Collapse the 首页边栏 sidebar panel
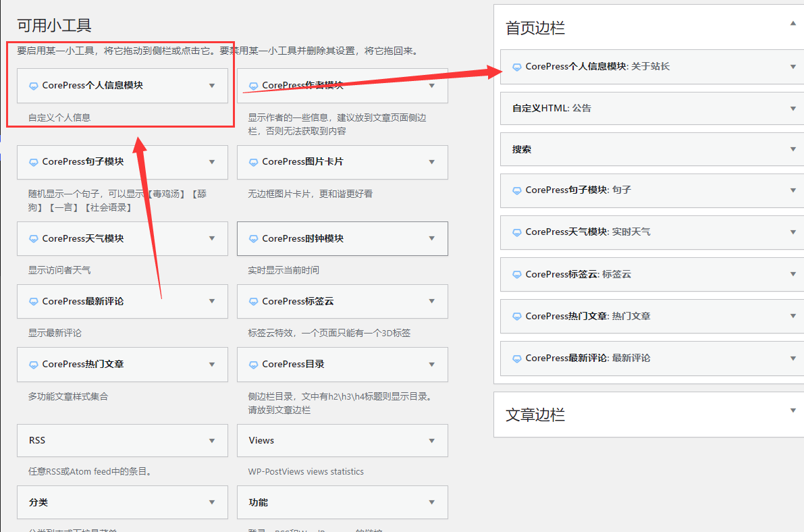The width and height of the screenshot is (804, 532). (x=793, y=23)
